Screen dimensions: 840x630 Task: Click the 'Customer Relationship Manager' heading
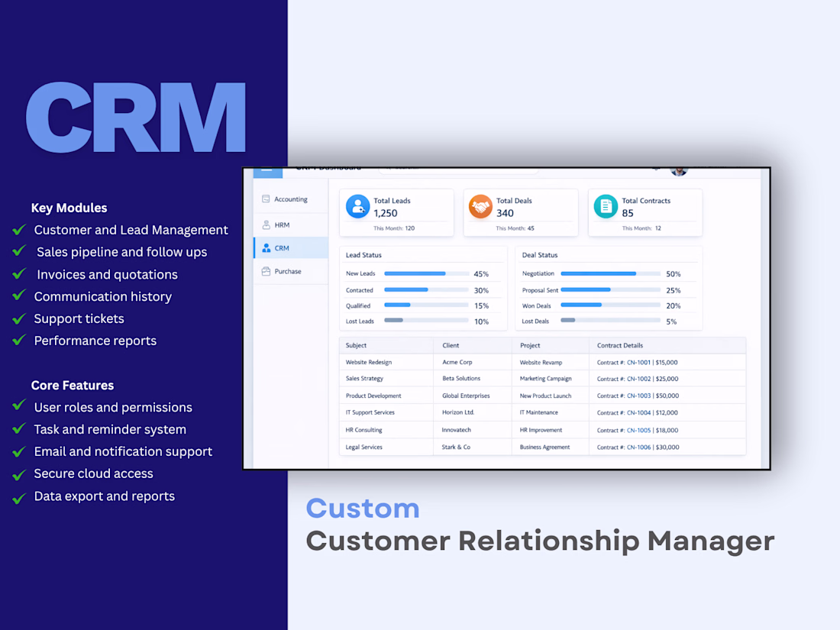540,541
